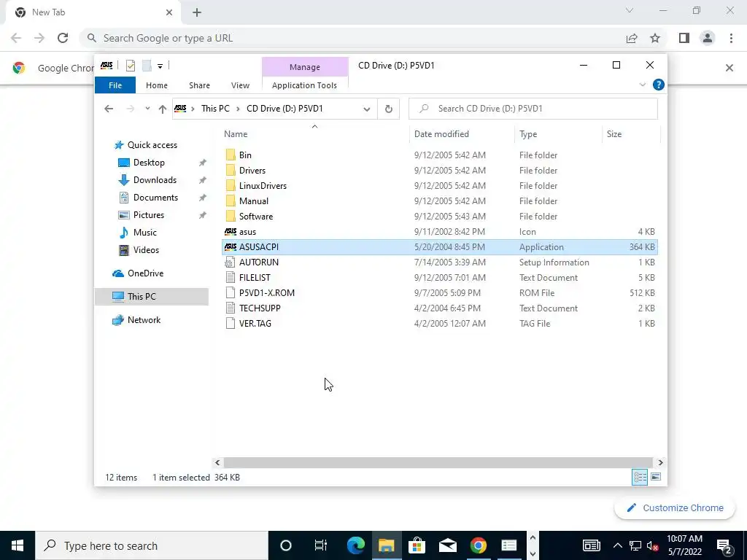The height and width of the screenshot is (560, 747).
Task: Select the P5VD1-X.ROM file icon
Action: [x=231, y=292]
